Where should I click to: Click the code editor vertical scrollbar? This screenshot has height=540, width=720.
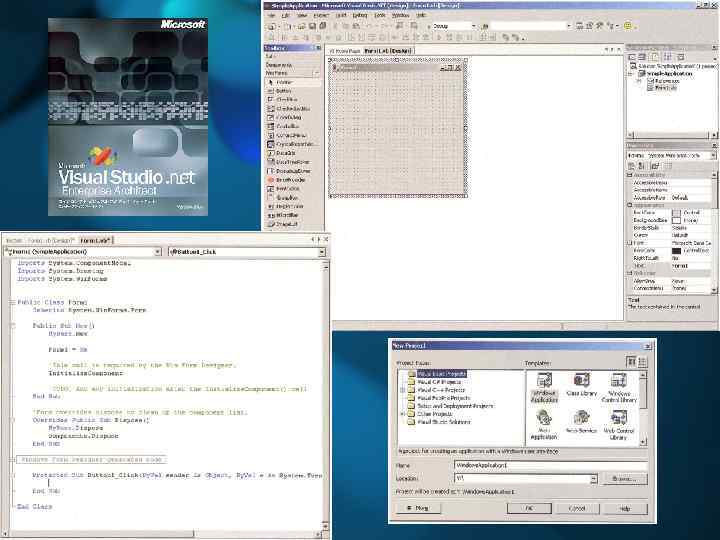coord(326,393)
